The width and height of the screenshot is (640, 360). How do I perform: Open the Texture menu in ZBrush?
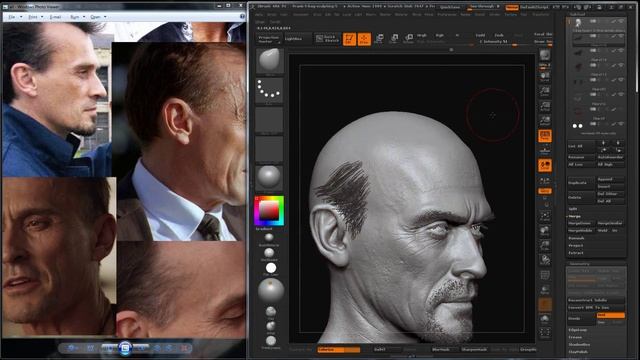pyautogui.click(x=511, y=14)
